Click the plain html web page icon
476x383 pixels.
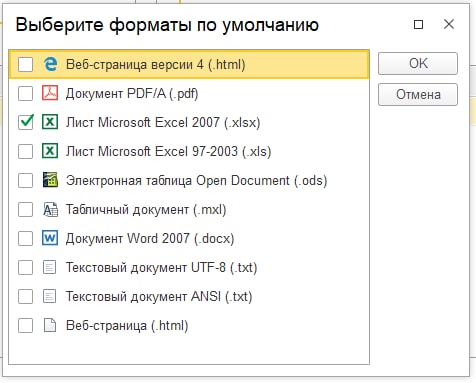pos(50,325)
